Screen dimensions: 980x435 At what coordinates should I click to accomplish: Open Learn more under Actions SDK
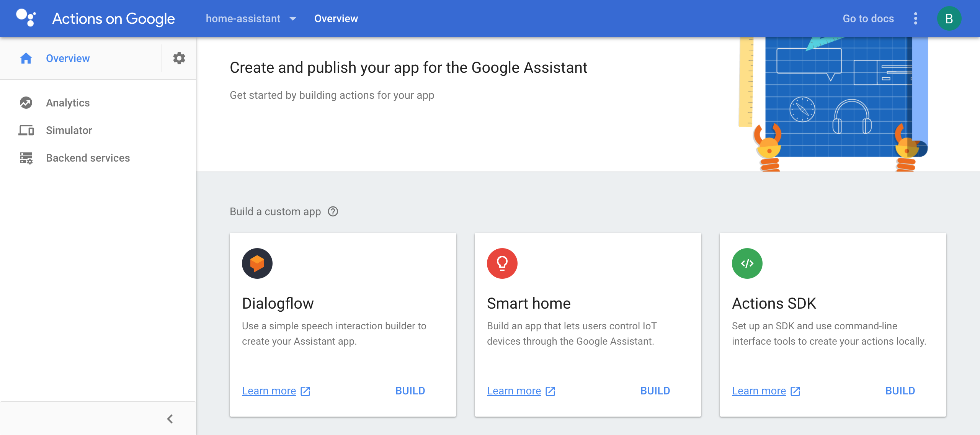pos(759,390)
